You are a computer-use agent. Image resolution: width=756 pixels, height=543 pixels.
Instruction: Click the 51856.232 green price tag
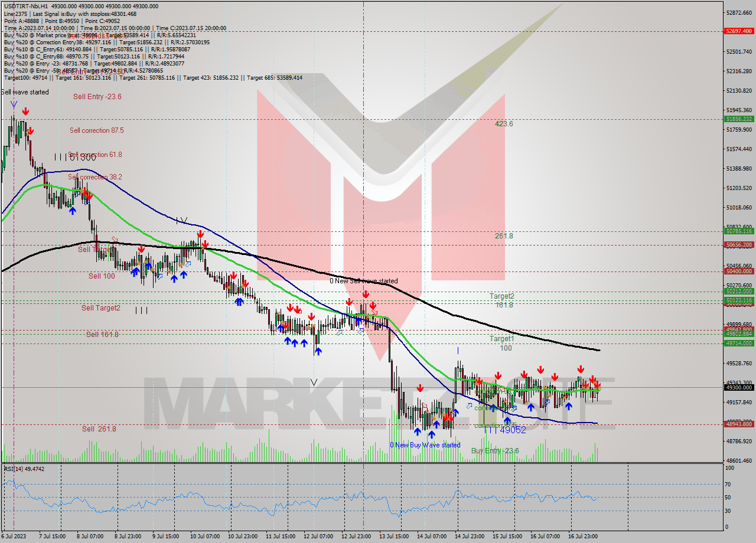[739, 119]
